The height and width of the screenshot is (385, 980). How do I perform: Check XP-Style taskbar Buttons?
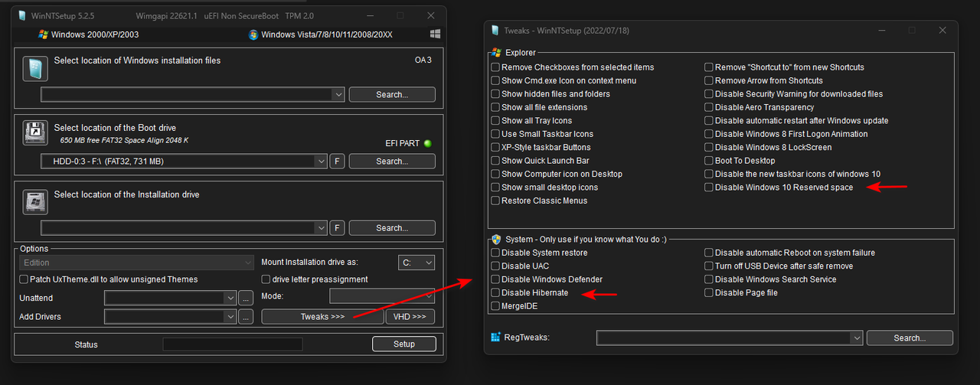coord(495,147)
